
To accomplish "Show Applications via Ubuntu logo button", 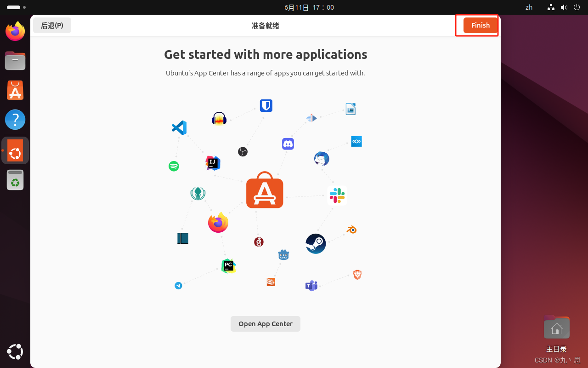I will (x=15, y=352).
